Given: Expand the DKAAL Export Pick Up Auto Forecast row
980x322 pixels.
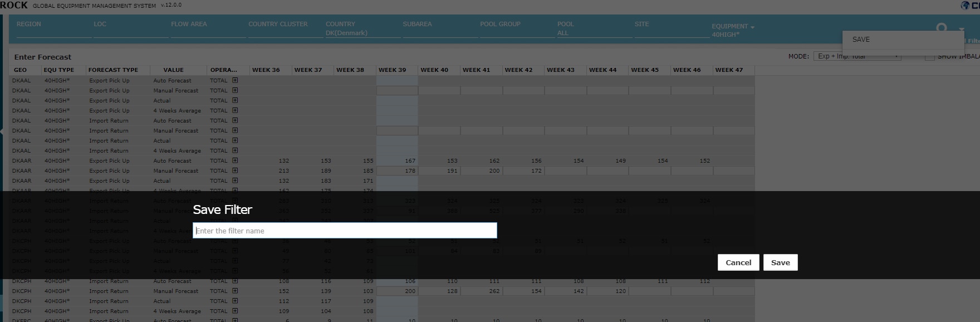Looking at the screenshot, I should pos(235,80).
